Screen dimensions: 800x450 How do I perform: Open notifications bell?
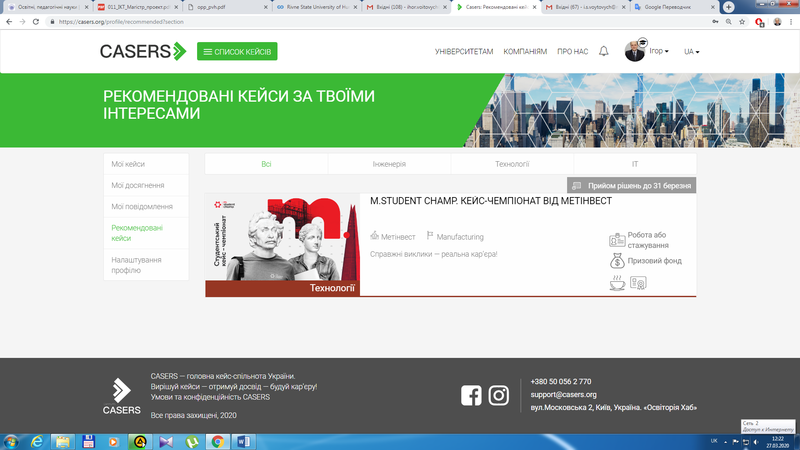[604, 51]
